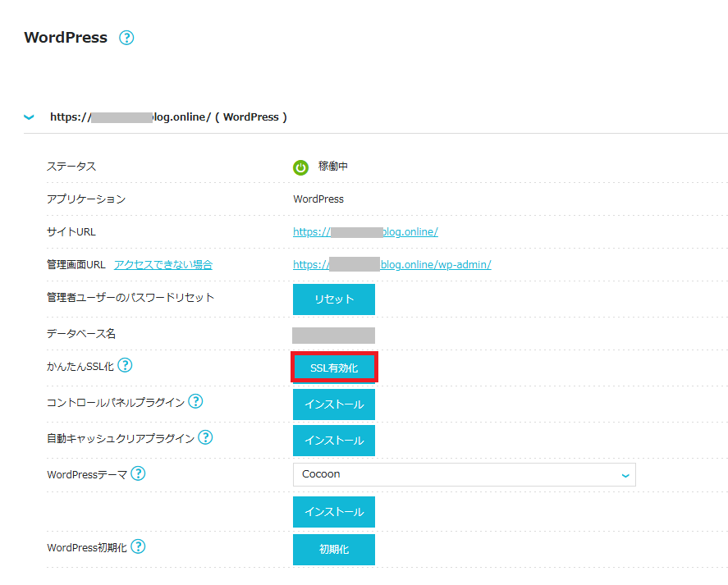728x585 pixels.
Task: Click the 管理者ユーザーのパスワードリセット label
Action: (x=130, y=298)
